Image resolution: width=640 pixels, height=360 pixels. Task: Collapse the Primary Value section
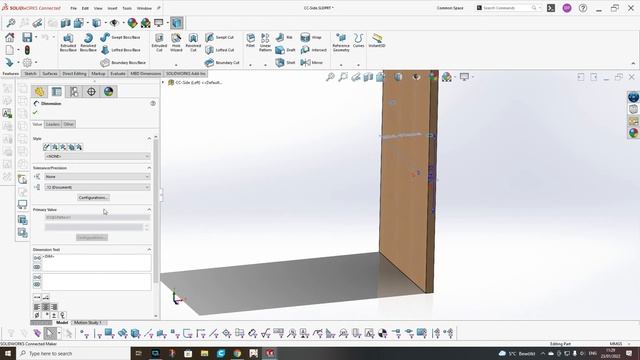(x=149, y=210)
